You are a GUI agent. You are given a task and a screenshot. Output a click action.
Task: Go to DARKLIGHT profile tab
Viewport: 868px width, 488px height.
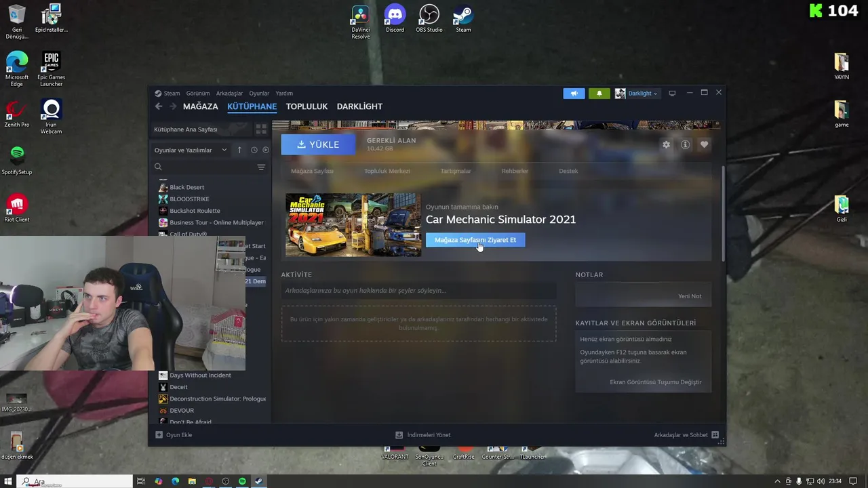pos(359,106)
